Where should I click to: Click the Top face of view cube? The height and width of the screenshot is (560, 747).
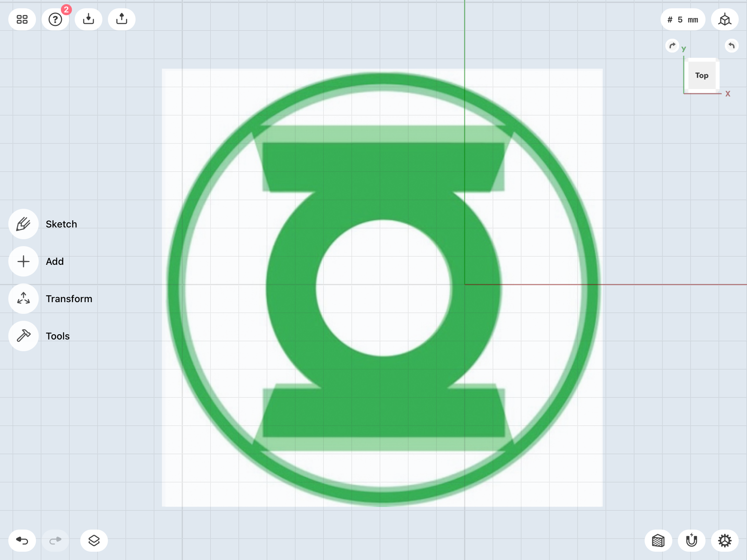click(x=702, y=75)
